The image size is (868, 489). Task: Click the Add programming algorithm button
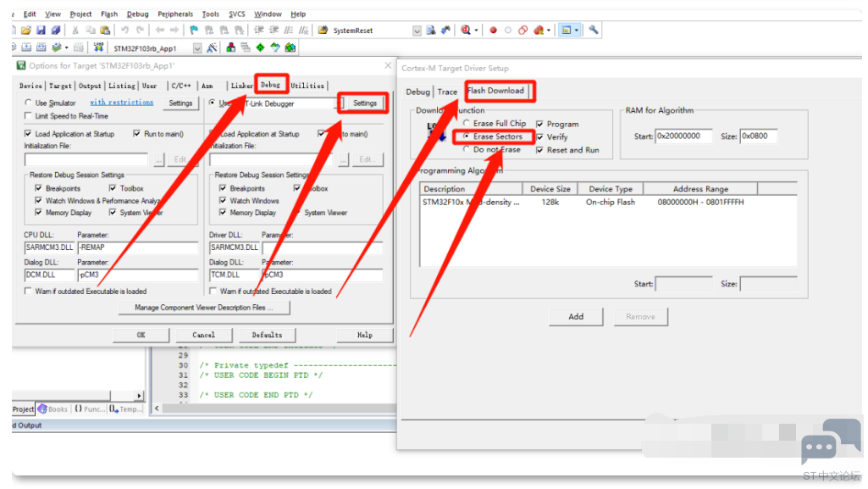[576, 316]
